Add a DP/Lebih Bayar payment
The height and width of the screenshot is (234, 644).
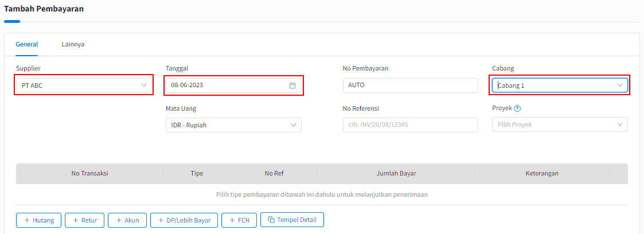point(184,220)
